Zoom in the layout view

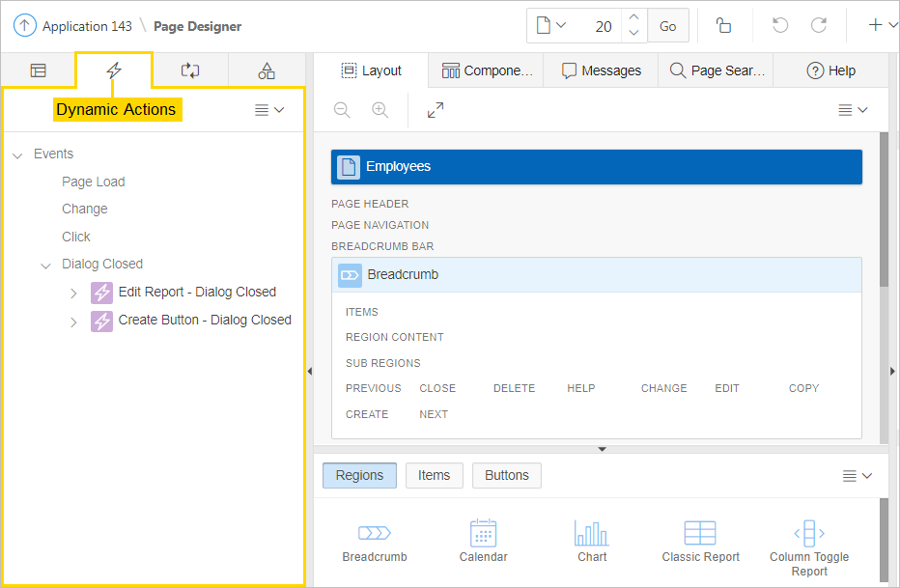coord(380,110)
